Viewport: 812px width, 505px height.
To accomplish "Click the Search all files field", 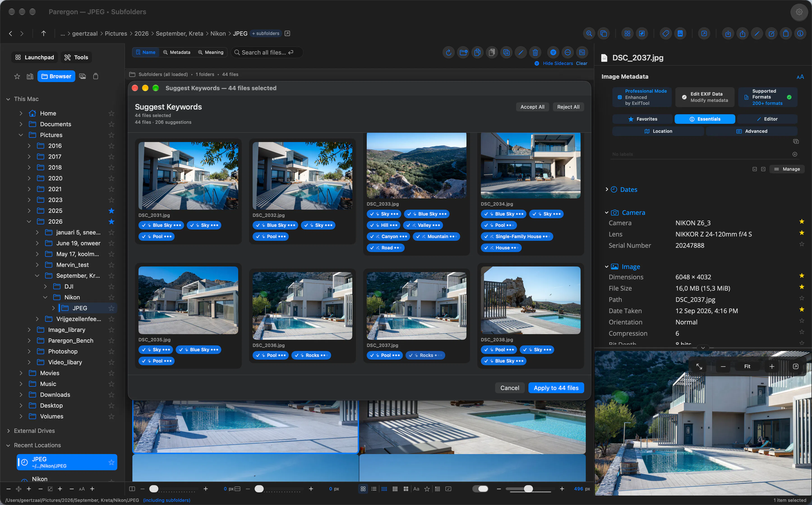I will (267, 53).
